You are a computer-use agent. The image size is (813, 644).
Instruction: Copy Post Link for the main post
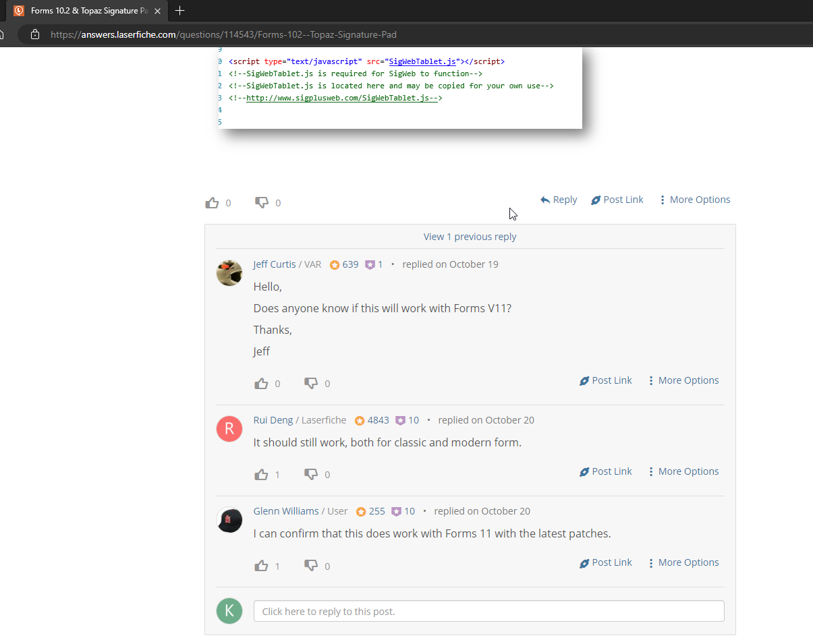click(617, 200)
